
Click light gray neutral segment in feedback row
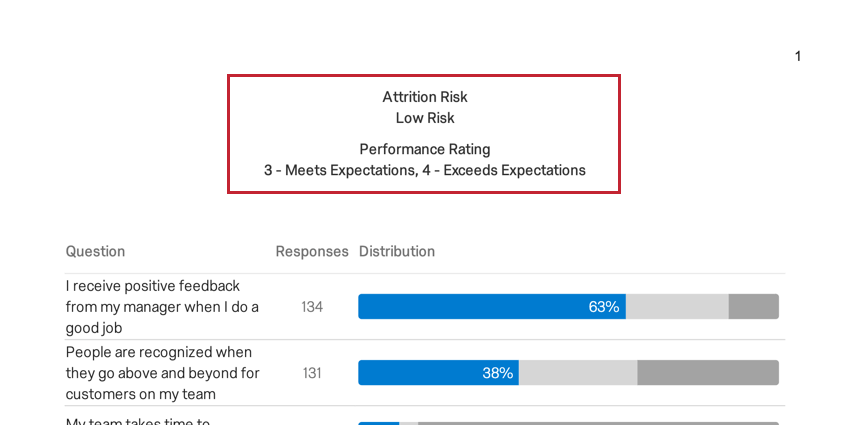pos(677,307)
